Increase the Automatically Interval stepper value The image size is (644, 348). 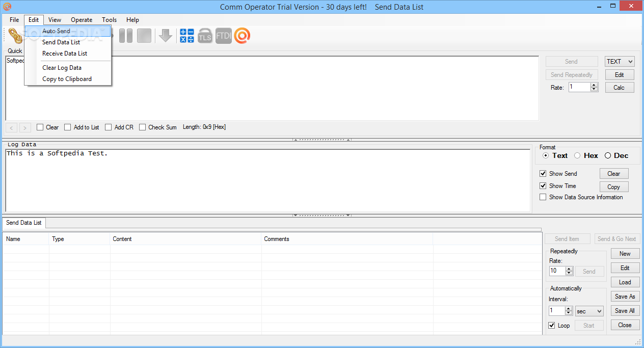coord(570,309)
